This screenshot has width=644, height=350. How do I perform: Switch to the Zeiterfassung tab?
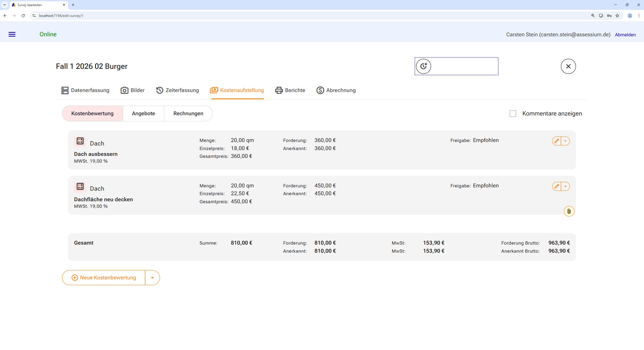pos(177,90)
